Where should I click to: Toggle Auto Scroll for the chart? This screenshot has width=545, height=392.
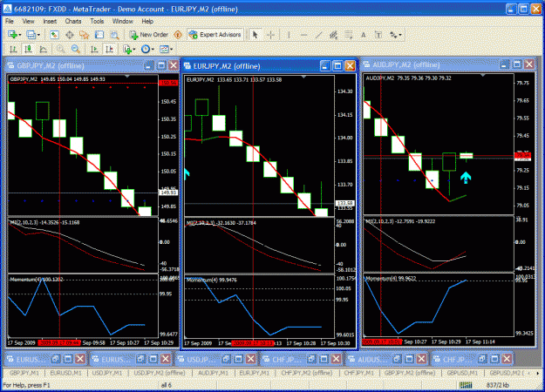94,50
